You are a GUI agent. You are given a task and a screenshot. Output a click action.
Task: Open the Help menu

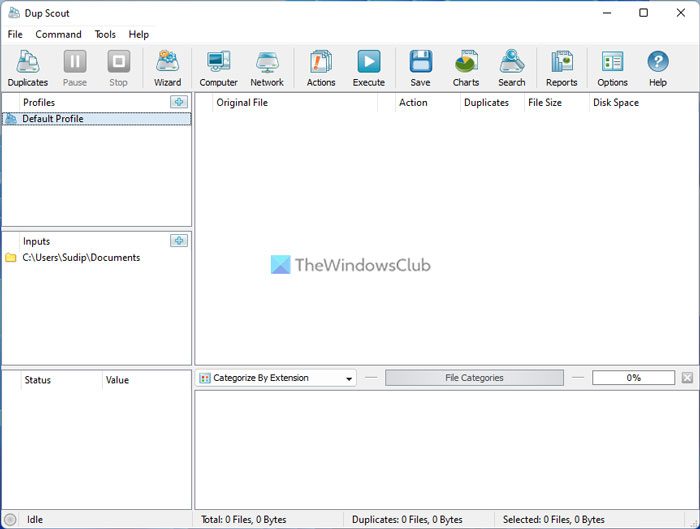tap(139, 34)
